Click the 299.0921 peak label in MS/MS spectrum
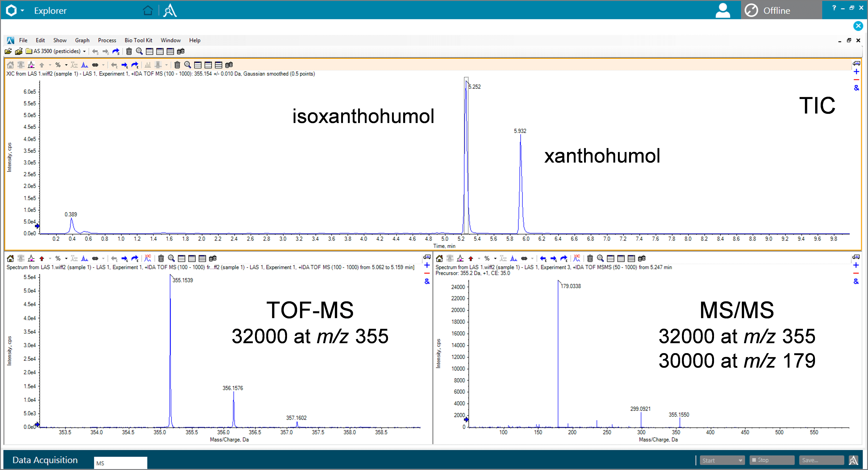 [640, 409]
